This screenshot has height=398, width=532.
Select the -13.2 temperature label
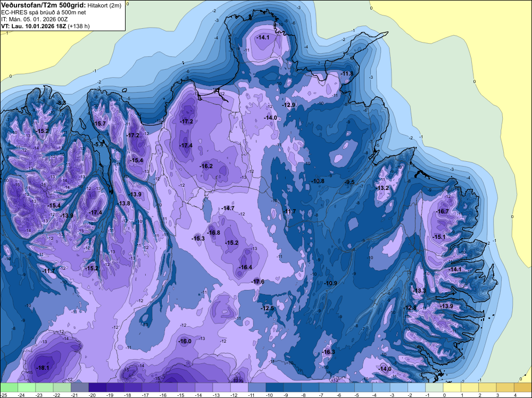(x=383, y=188)
